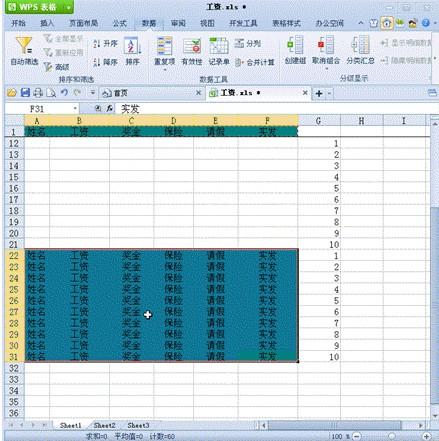Open the 排序 custom sort dialog
This screenshot has width=439, height=441.
(132, 51)
